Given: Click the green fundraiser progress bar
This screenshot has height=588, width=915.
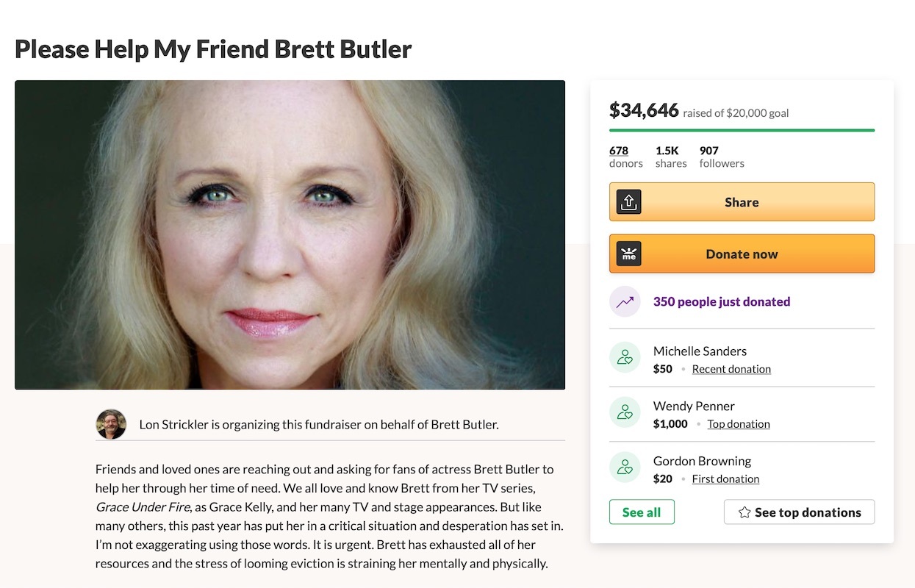Looking at the screenshot, I should pyautogui.click(x=742, y=129).
